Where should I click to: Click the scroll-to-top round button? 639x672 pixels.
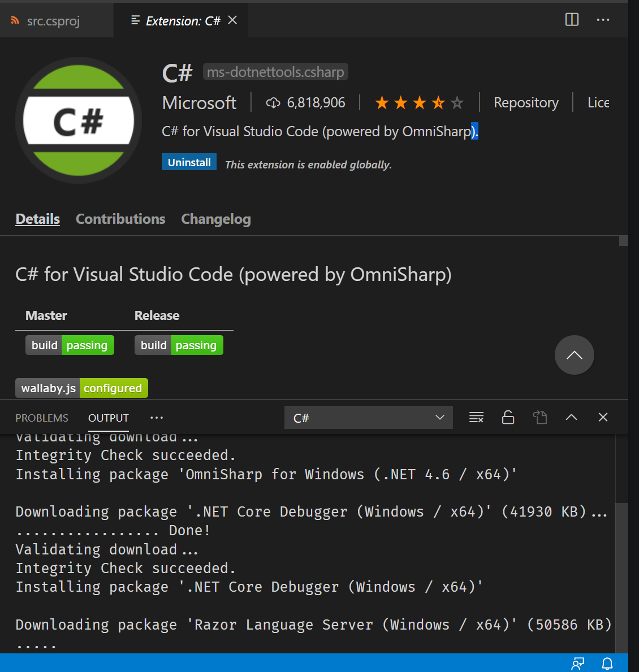[x=574, y=355]
